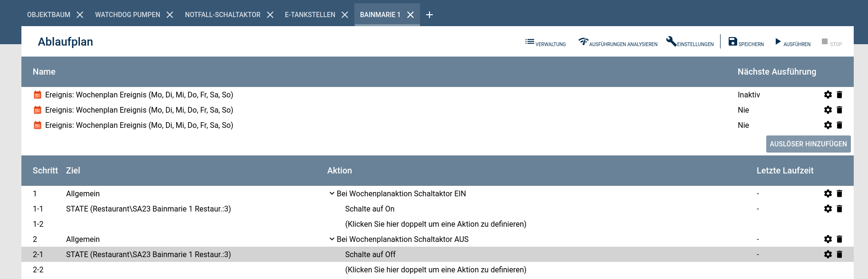Switch to Watchdog Pumpen tab
The width and height of the screenshot is (868, 279).
point(127,15)
